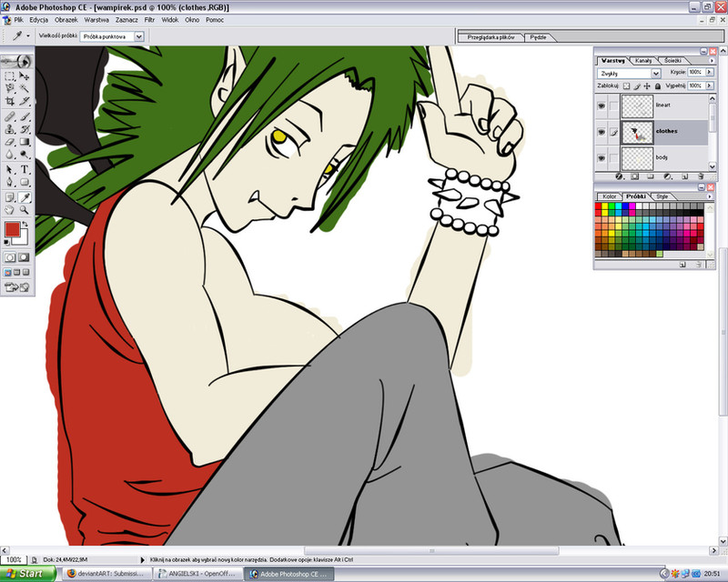Select the Crop tool
728x582 pixels.
coord(10,101)
